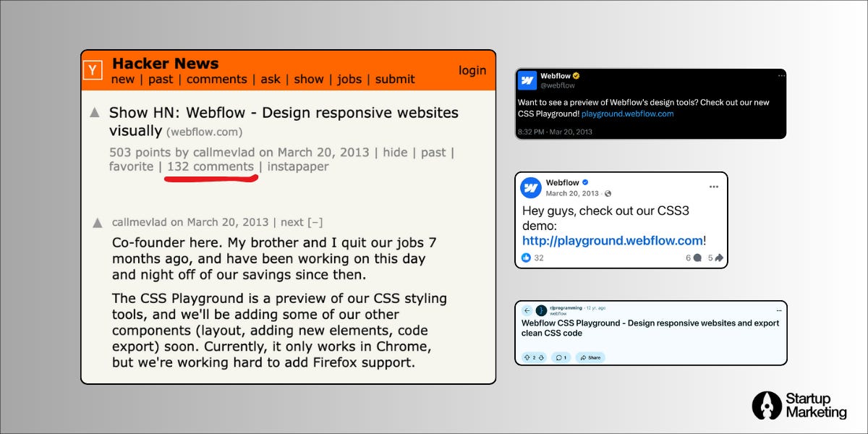Image resolution: width=868 pixels, height=434 pixels.
Task: Open the 'past' tab in Hacker News header
Action: click(x=161, y=79)
